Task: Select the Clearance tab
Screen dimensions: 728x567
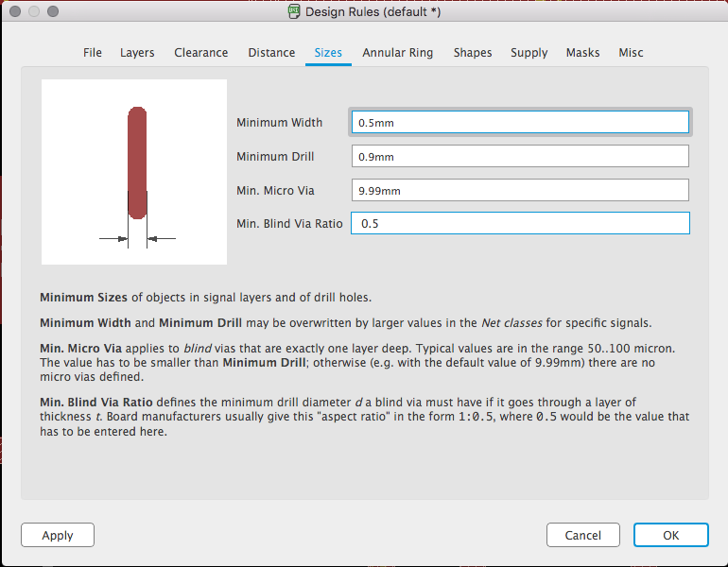Action: pos(201,52)
